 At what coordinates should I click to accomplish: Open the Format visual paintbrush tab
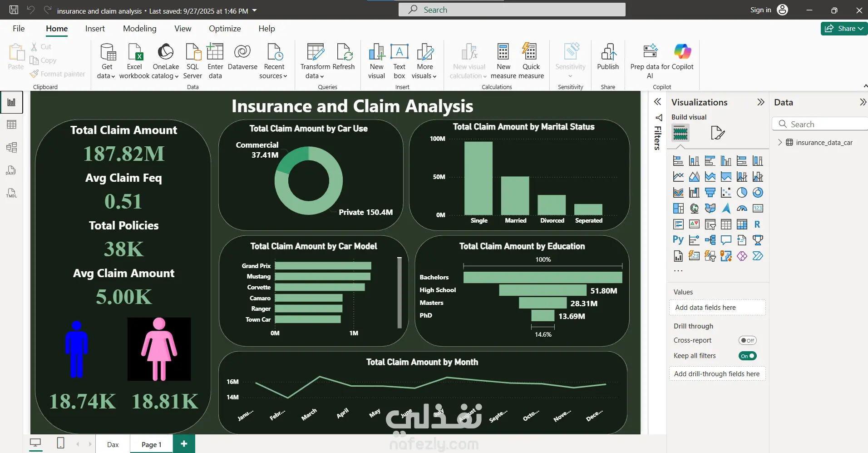pyautogui.click(x=717, y=133)
